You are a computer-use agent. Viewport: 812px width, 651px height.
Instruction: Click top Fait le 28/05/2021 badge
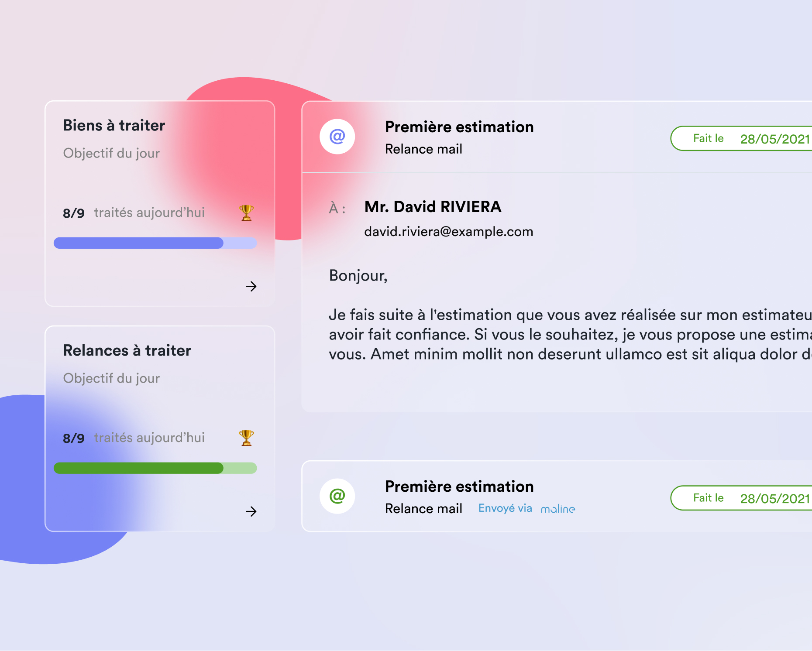[742, 139]
